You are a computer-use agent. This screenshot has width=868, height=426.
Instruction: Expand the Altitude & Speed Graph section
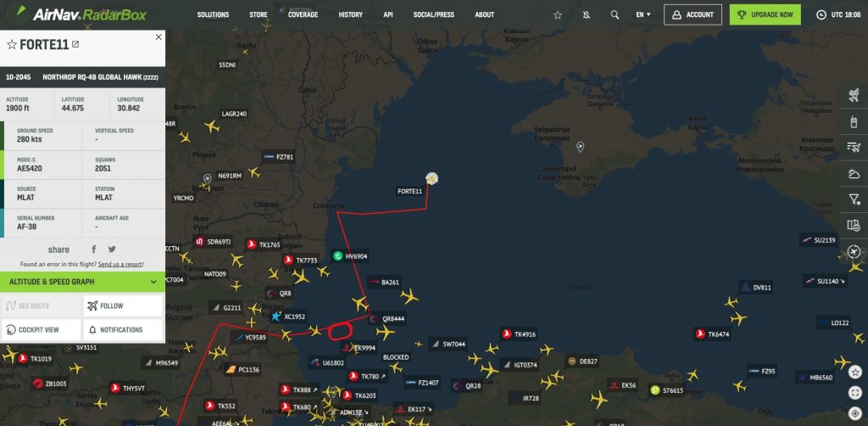pos(82,282)
